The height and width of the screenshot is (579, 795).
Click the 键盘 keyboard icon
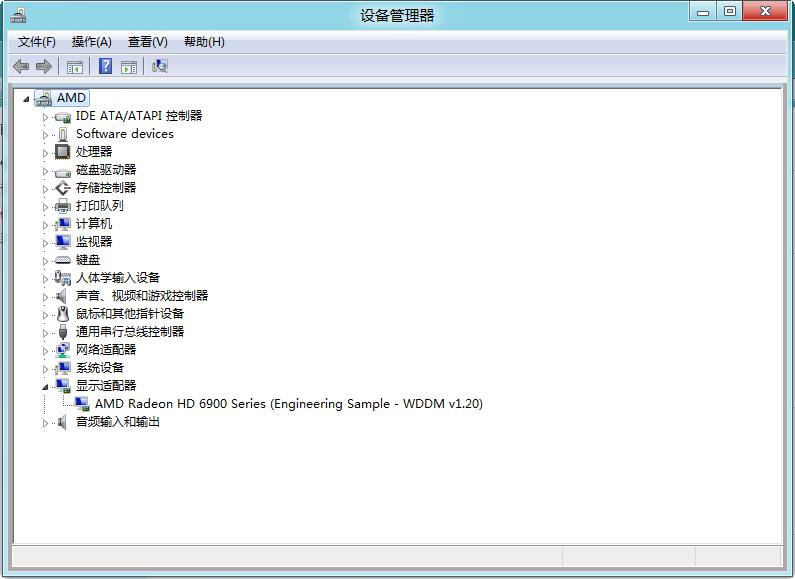[63, 260]
